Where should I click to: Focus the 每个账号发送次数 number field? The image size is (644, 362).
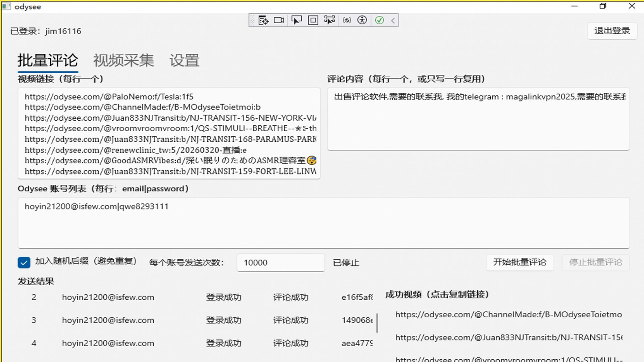(280, 262)
